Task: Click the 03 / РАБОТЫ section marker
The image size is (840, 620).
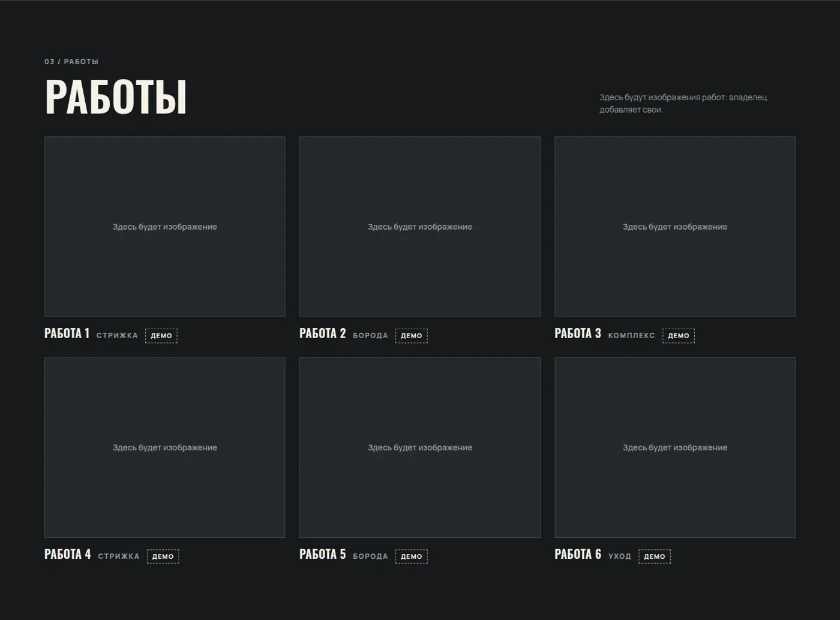Action: click(71, 62)
